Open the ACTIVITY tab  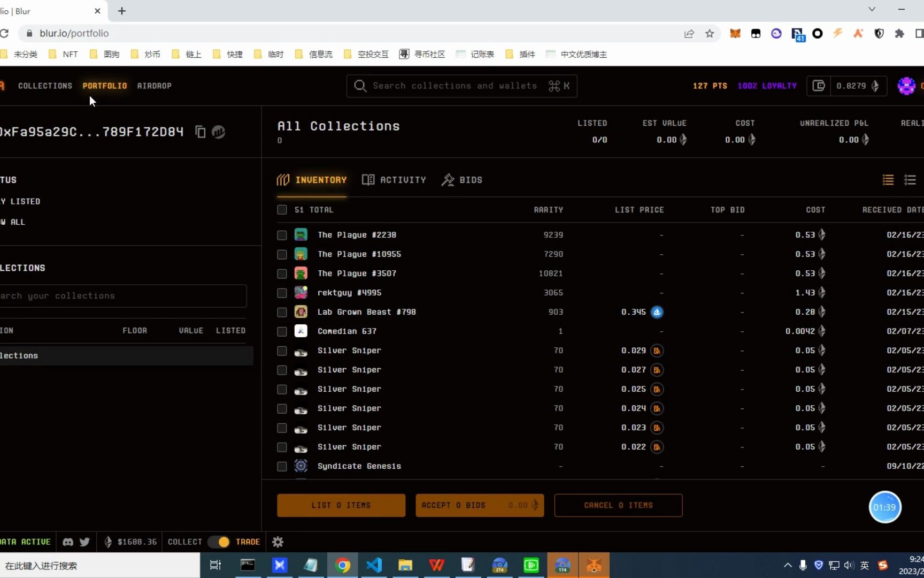(x=394, y=180)
